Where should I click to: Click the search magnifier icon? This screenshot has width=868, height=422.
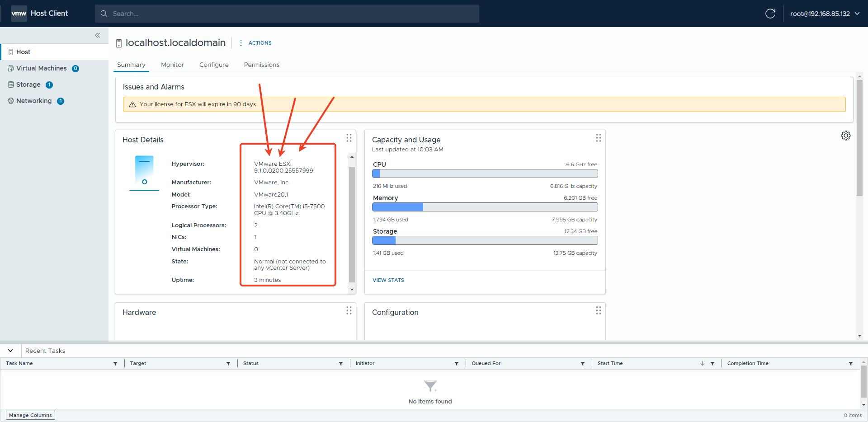click(104, 14)
